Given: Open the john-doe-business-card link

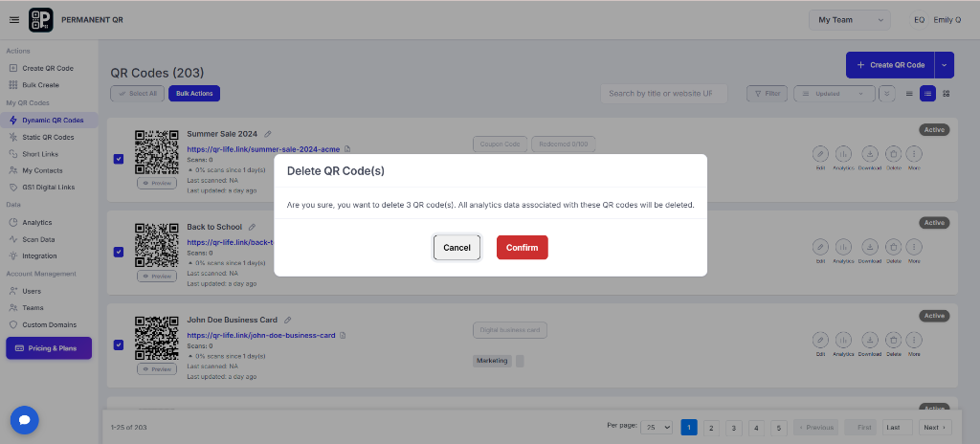Looking at the screenshot, I should [261, 335].
